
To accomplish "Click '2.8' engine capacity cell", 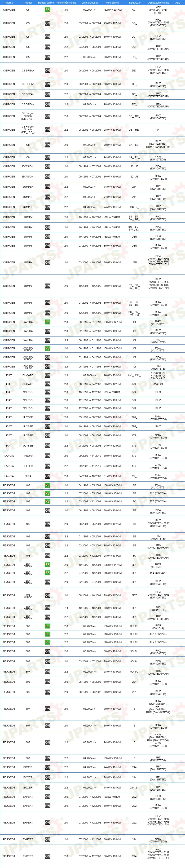I will (x=66, y=384).
